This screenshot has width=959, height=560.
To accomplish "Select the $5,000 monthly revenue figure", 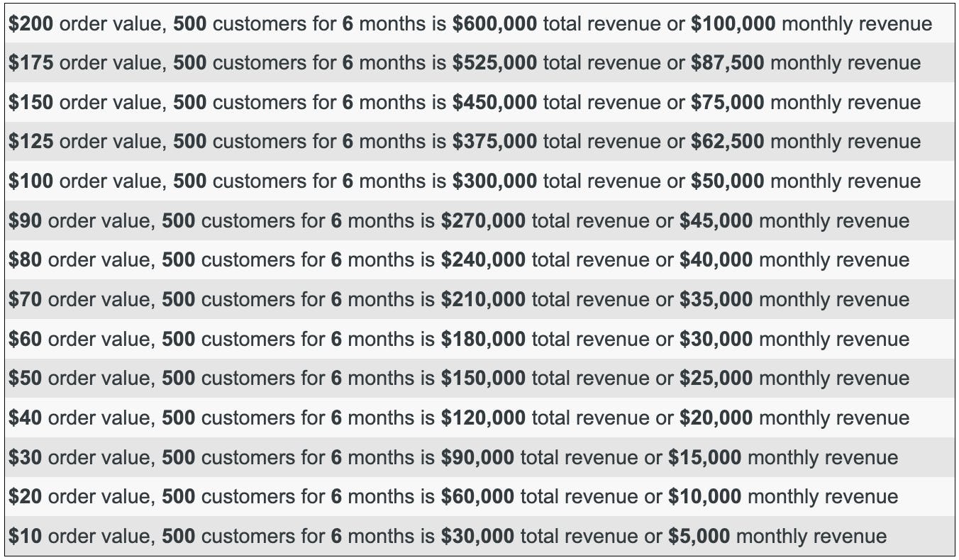I will coord(699,536).
